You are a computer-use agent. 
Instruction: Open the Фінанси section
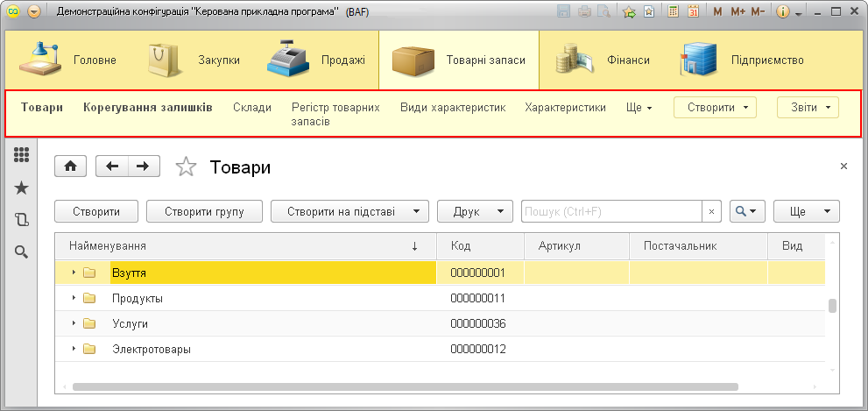[x=603, y=60]
